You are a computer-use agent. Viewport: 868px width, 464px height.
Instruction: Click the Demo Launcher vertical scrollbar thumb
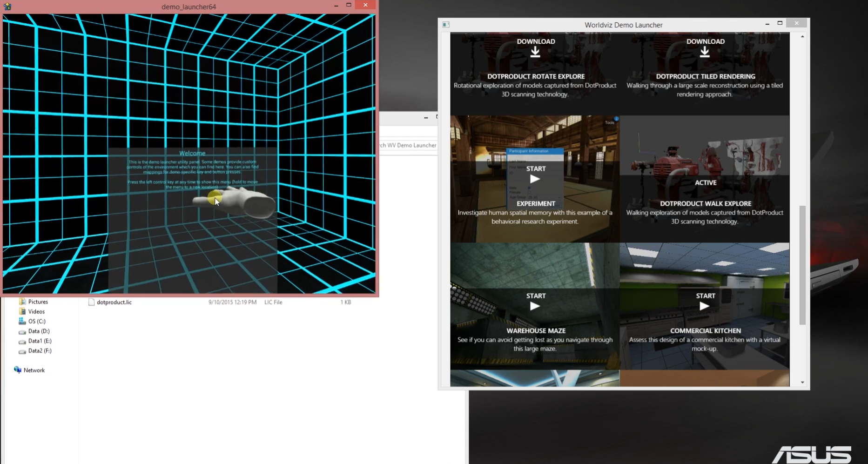[x=802, y=265]
